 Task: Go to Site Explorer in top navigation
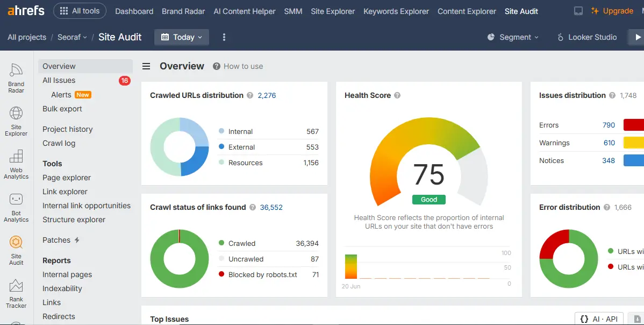(333, 11)
